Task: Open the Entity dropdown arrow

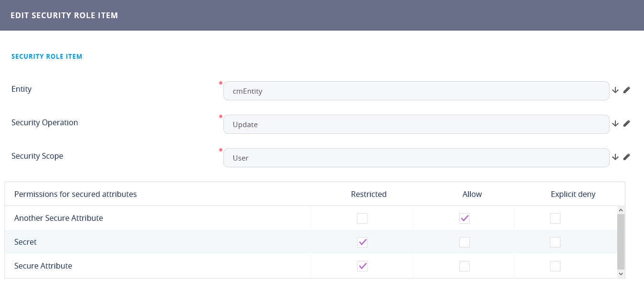Action: click(615, 90)
